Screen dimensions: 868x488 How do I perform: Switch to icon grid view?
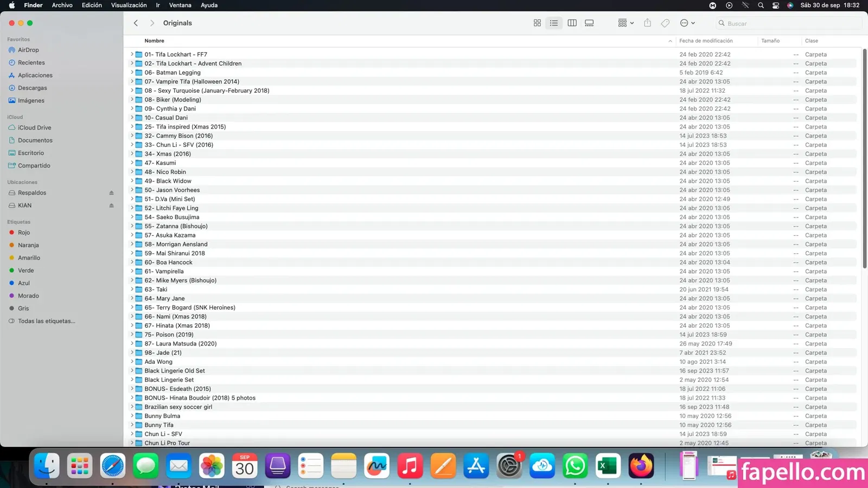tap(537, 23)
